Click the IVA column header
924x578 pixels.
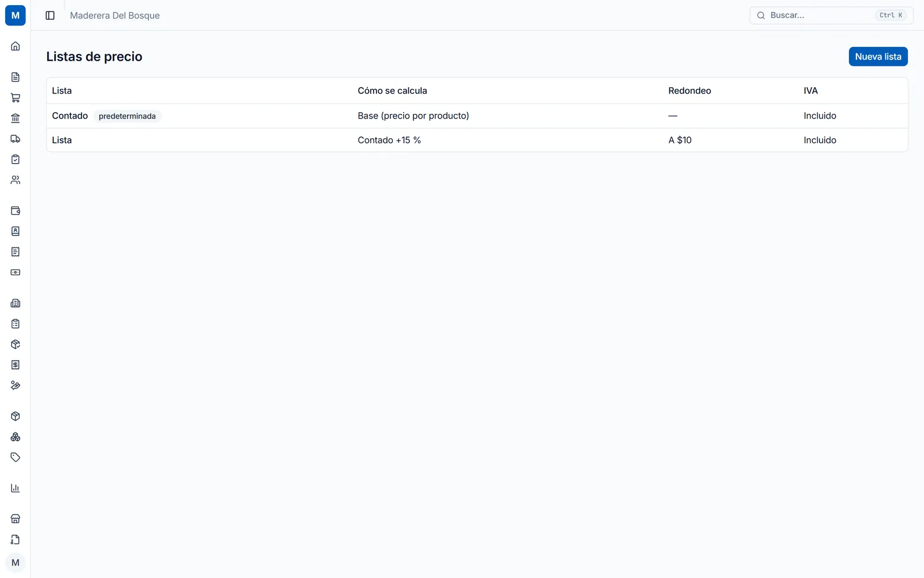(x=810, y=91)
